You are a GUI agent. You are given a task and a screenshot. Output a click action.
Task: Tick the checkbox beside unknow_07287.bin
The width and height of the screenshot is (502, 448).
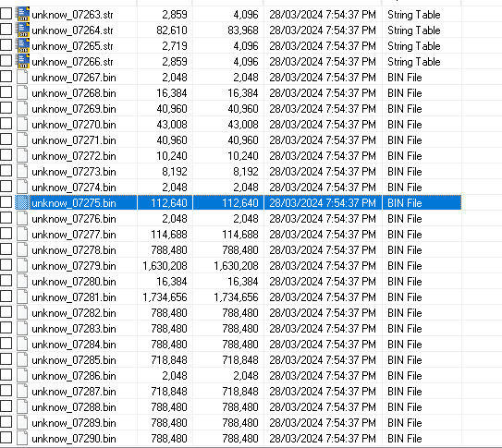[x=6, y=390]
